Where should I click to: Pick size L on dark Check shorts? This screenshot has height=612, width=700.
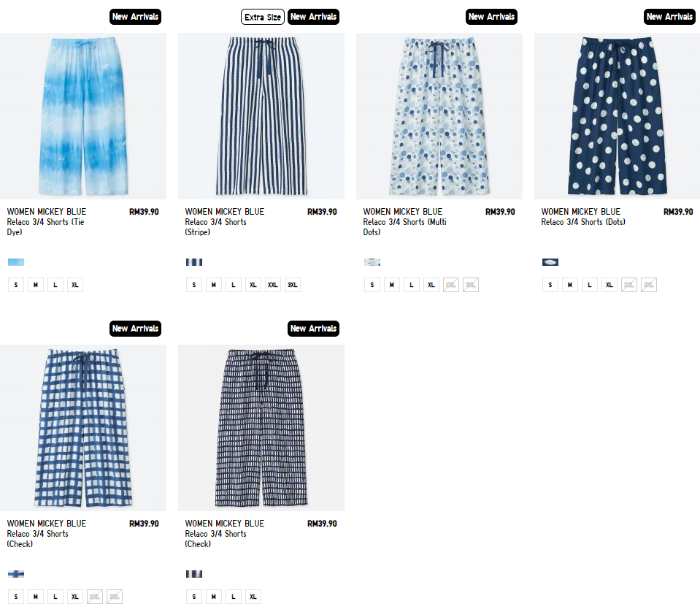point(234,597)
